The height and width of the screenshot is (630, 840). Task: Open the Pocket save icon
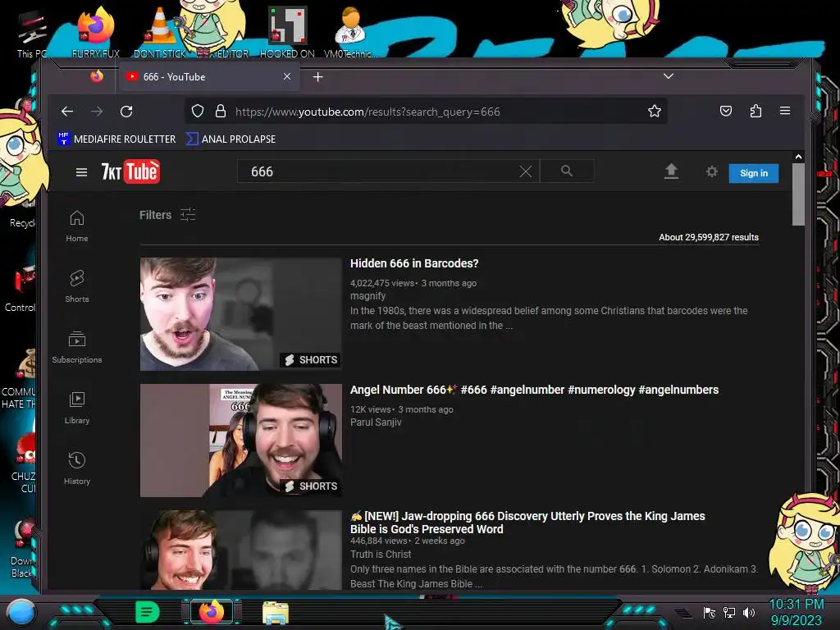pos(725,111)
